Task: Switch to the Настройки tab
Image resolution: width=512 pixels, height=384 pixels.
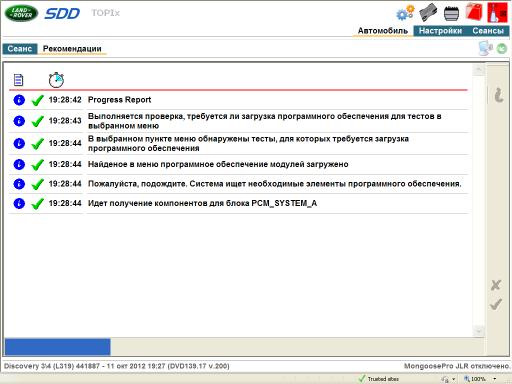Action: (x=440, y=31)
